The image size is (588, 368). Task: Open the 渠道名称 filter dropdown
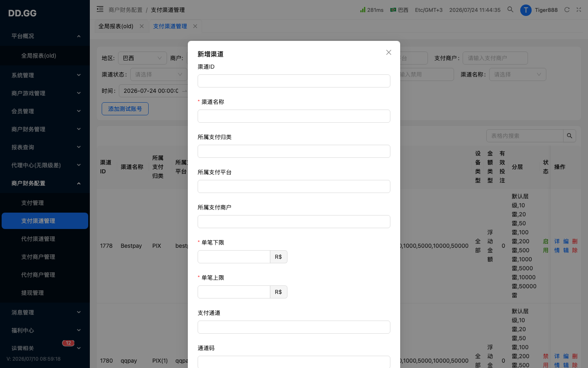(517, 74)
